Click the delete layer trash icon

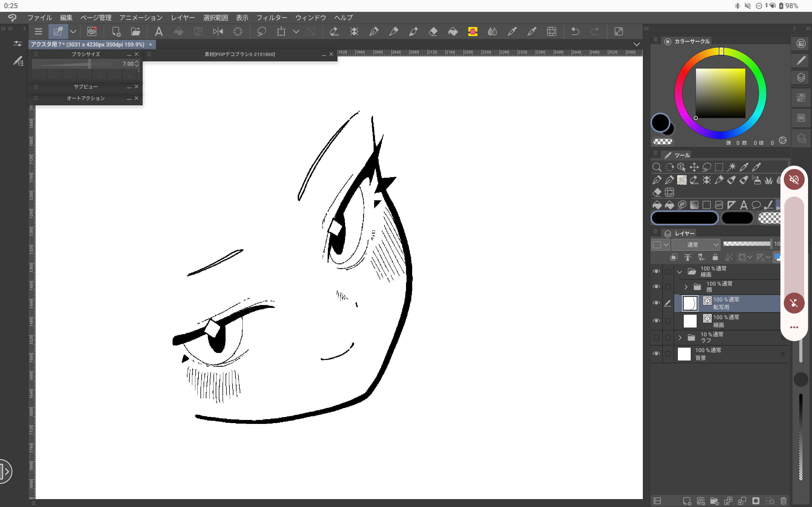[x=783, y=501]
